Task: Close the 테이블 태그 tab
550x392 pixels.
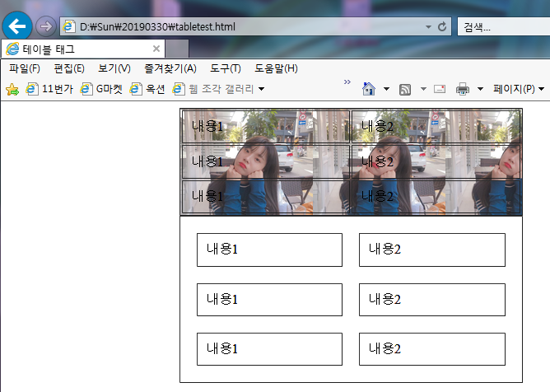Action: pos(156,49)
